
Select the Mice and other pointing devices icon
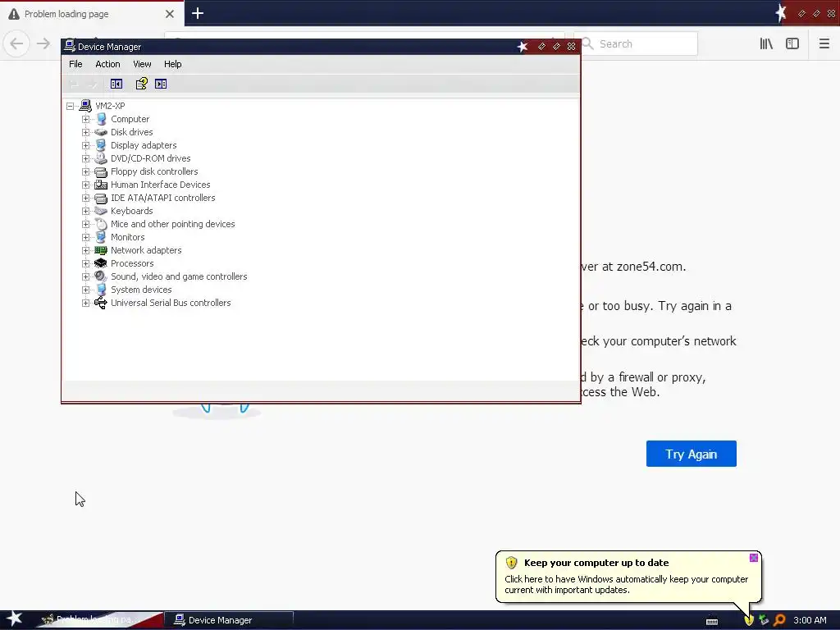pos(101,224)
